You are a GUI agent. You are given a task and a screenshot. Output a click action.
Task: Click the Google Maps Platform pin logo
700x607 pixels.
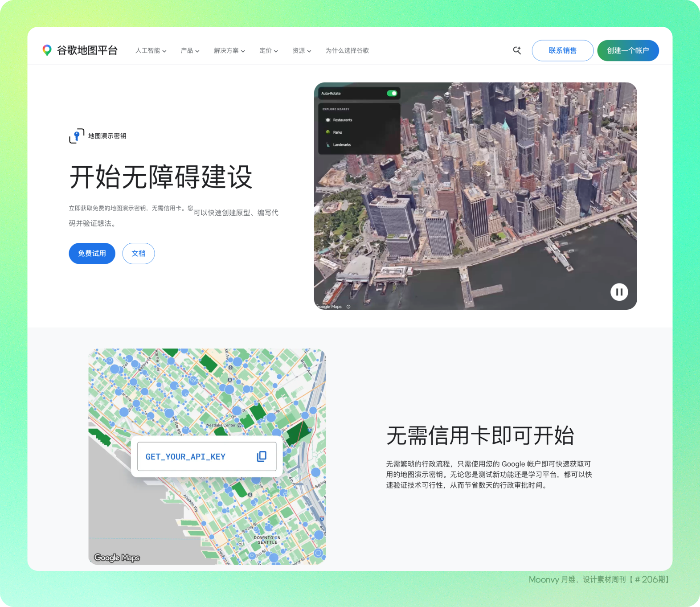point(47,50)
